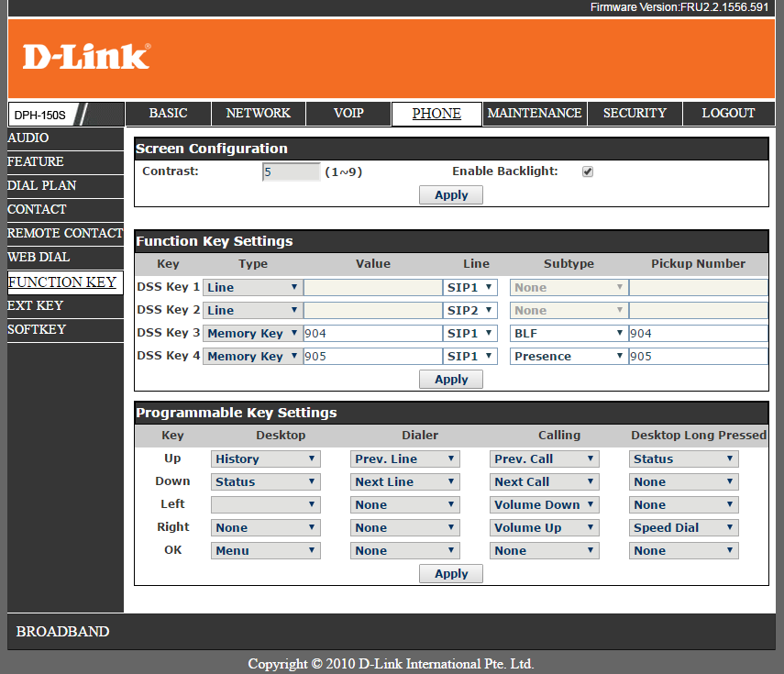The image size is (784, 674).
Task: Expand DSS Key 4 Subtype Presence dropdown
Action: click(x=569, y=356)
